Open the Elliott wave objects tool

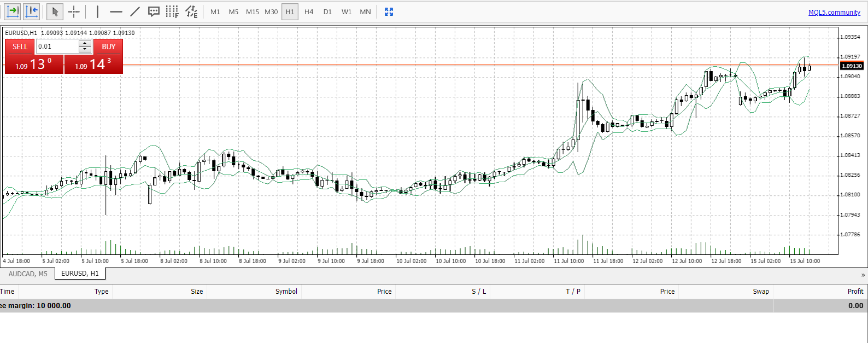click(191, 11)
